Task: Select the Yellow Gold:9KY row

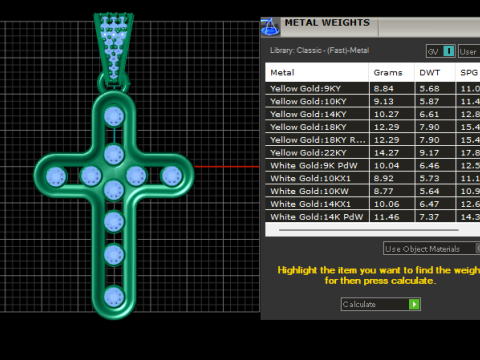Action: pos(373,89)
